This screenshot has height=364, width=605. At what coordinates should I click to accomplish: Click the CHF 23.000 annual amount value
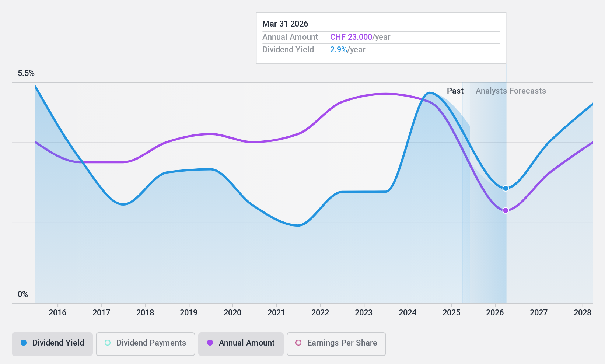(351, 37)
